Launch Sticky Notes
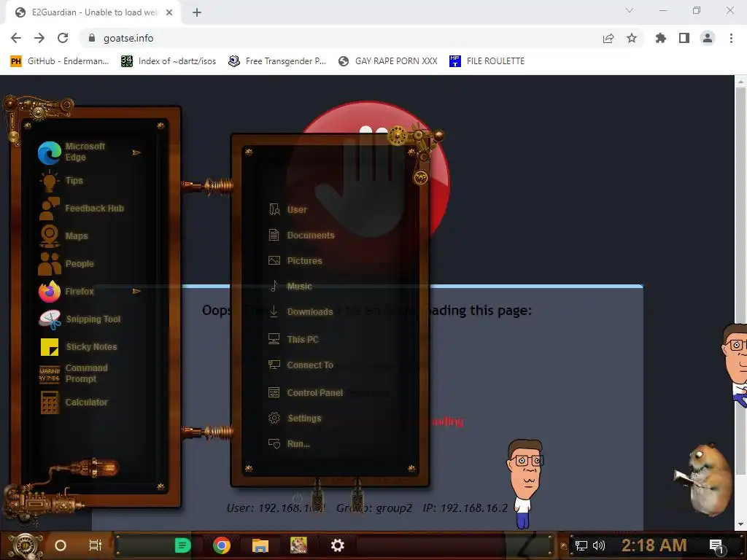The width and height of the screenshot is (747, 560). click(79, 346)
